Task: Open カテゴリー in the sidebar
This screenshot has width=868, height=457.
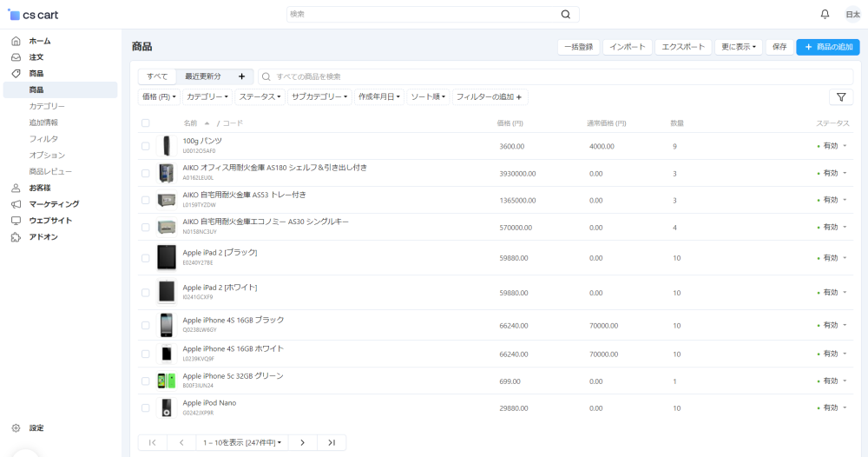Action: point(47,106)
